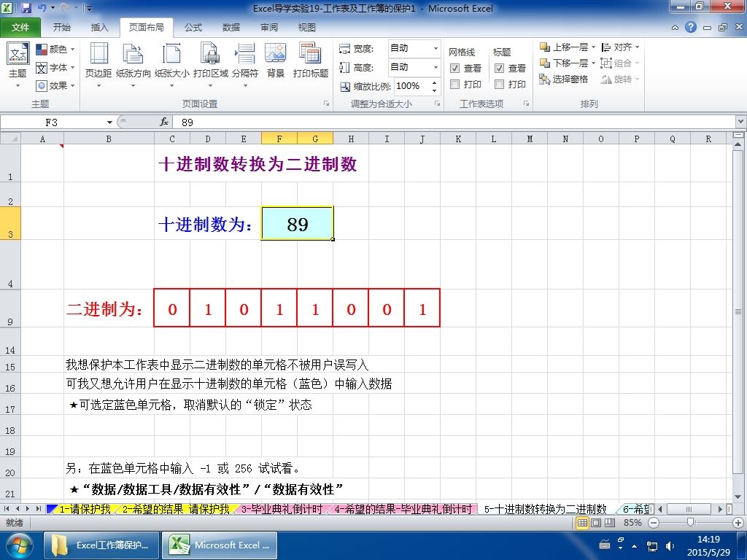The width and height of the screenshot is (747, 560).
Task: Click Bring Forward (上移一层) button
Action: pyautogui.click(x=563, y=47)
